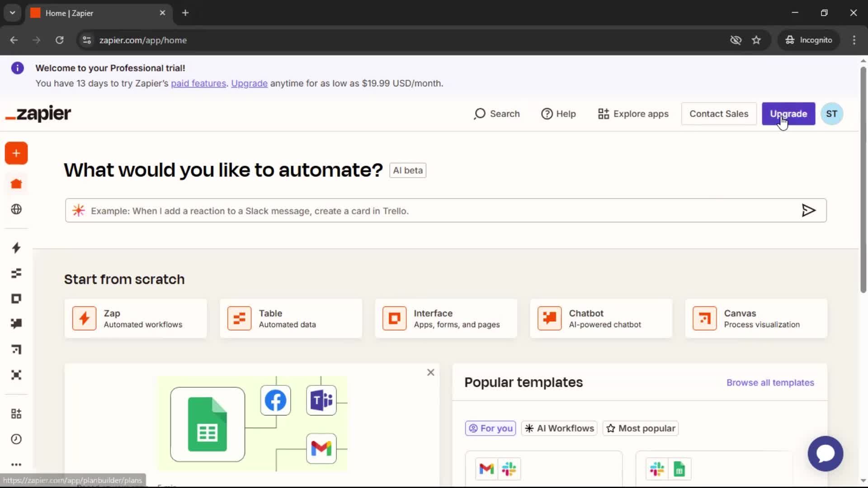
Task: Click the AI beta badge
Action: point(408,170)
